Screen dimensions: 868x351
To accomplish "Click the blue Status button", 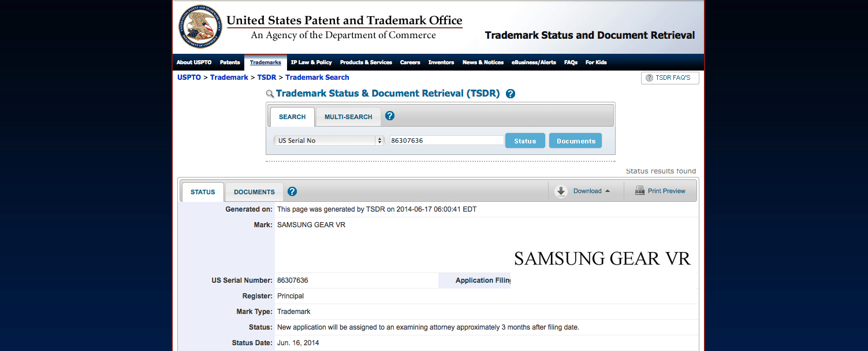I will coord(525,141).
